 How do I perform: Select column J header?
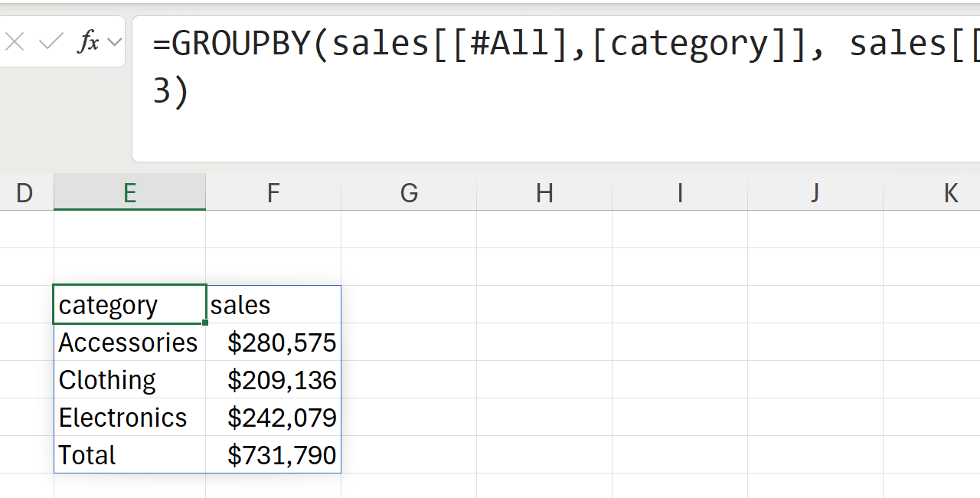click(815, 193)
